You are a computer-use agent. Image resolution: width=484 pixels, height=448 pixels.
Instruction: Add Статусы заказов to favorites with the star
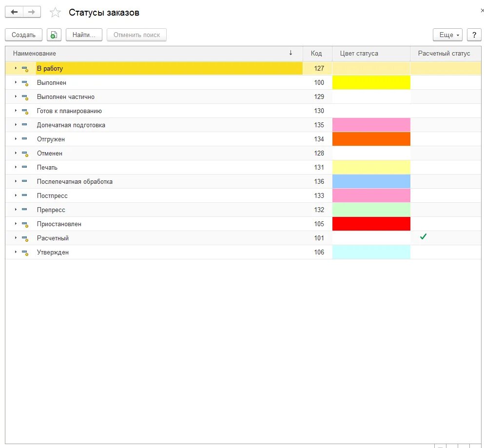(55, 12)
